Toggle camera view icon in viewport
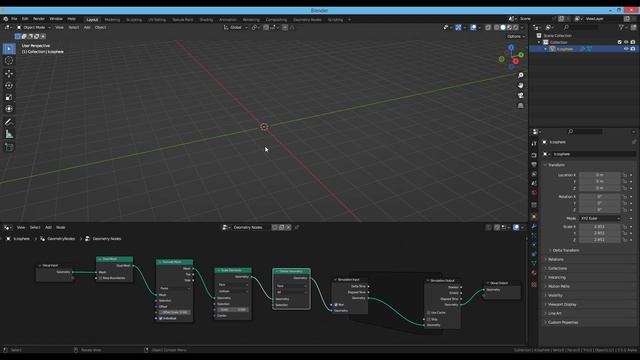Viewport: 640px width, 360px height. [520, 96]
